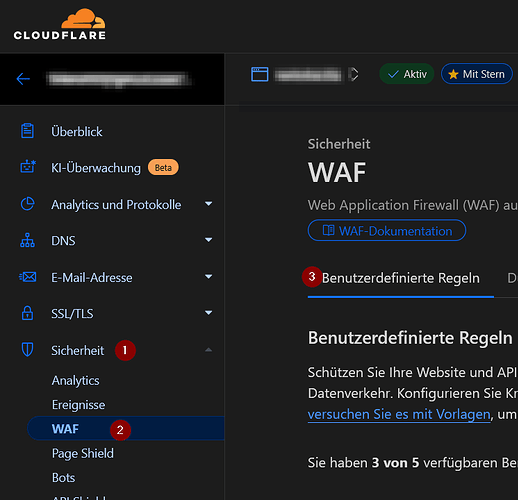The width and height of the screenshot is (518, 500).
Task: Click the E-Mail-Adresse envelope icon
Action: pos(28,277)
